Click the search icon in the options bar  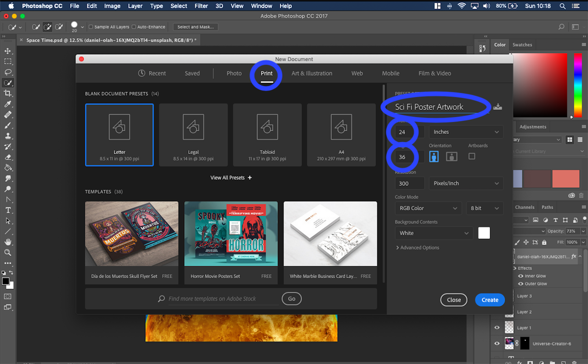[561, 27]
